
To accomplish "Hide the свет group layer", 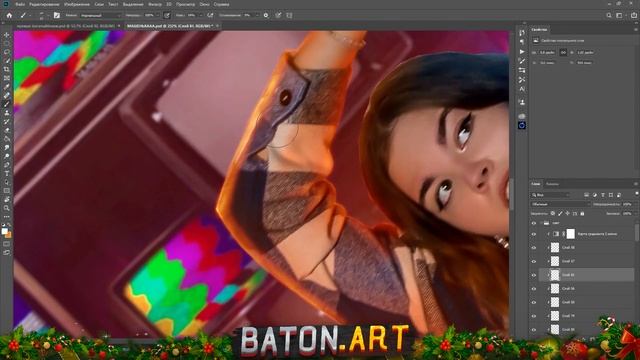I will pyautogui.click(x=533, y=223).
